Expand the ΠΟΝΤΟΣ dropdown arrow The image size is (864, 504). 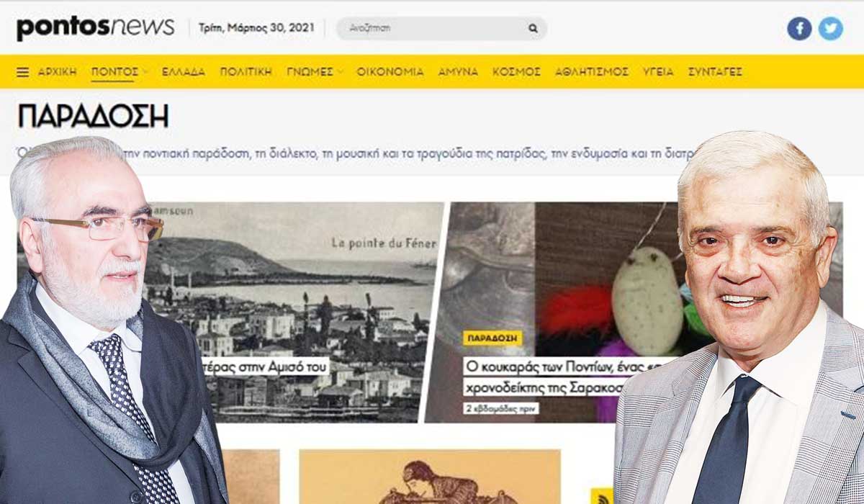coord(145,71)
